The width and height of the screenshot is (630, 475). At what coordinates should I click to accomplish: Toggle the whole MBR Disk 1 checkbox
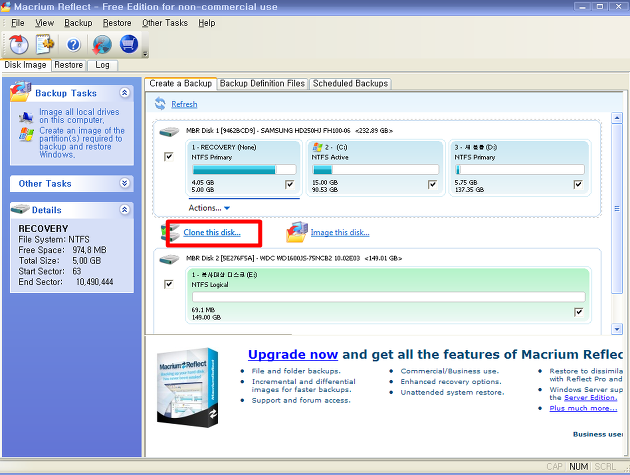[x=169, y=156]
